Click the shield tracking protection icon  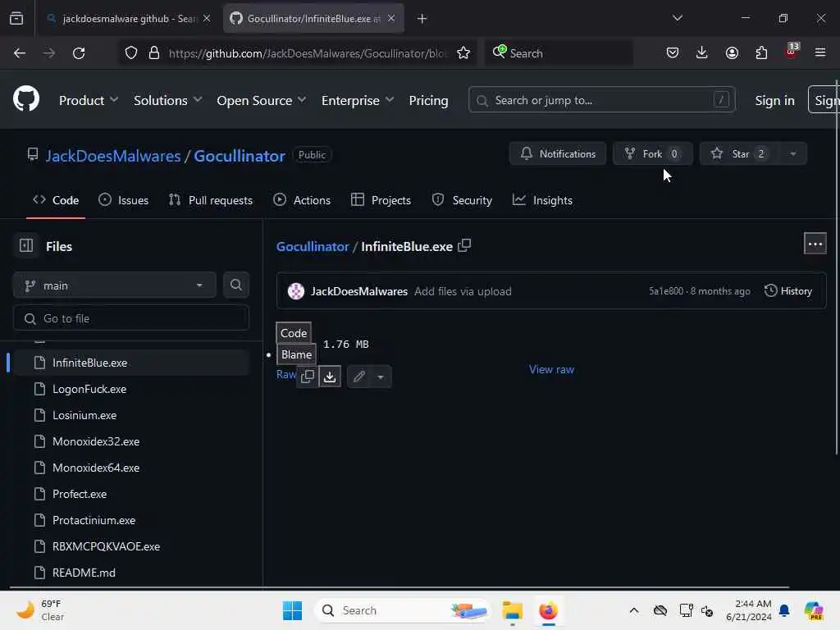(x=131, y=53)
